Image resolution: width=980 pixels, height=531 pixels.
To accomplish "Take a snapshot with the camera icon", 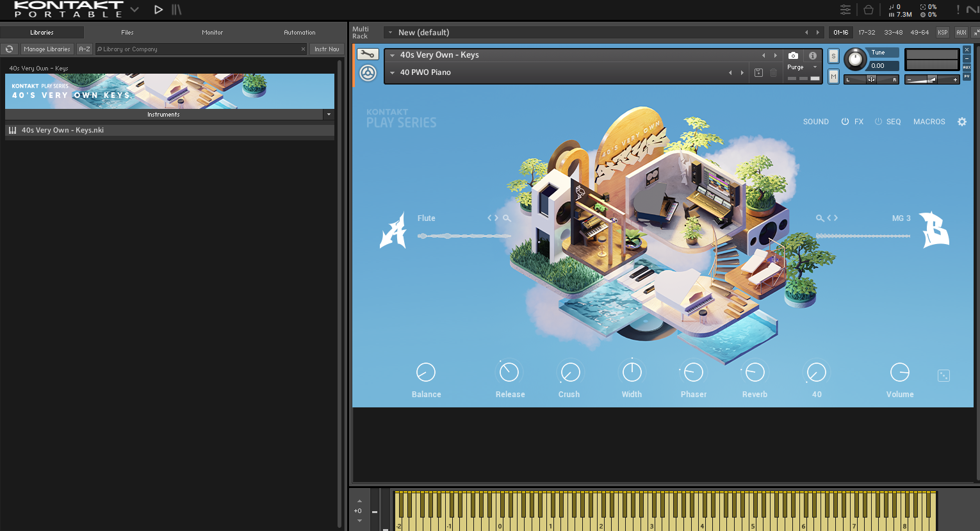I will point(793,56).
